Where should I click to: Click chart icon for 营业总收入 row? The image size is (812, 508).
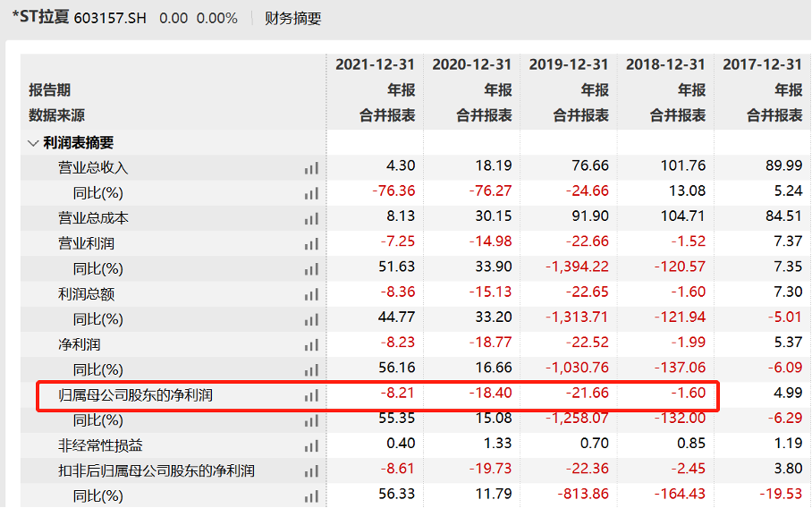point(310,167)
